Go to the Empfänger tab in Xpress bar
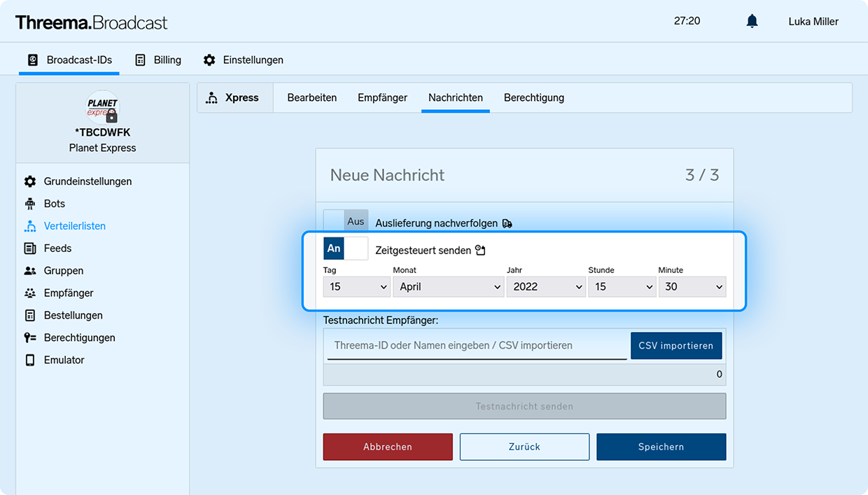 click(x=382, y=98)
